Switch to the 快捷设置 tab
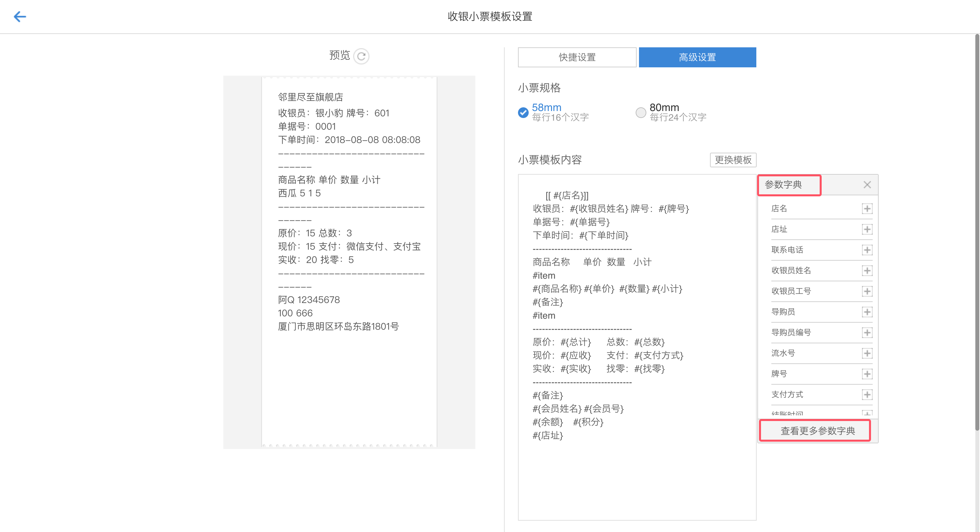The image size is (980, 532). pos(577,57)
